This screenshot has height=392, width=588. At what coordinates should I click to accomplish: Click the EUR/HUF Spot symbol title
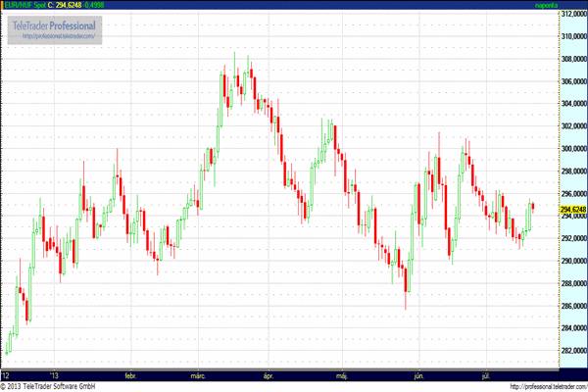tap(27, 5)
